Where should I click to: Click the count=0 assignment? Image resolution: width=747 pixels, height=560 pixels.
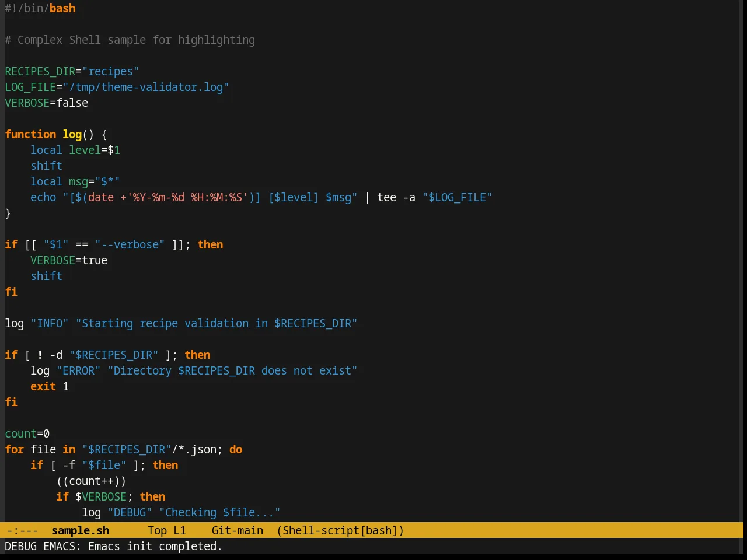point(27,433)
